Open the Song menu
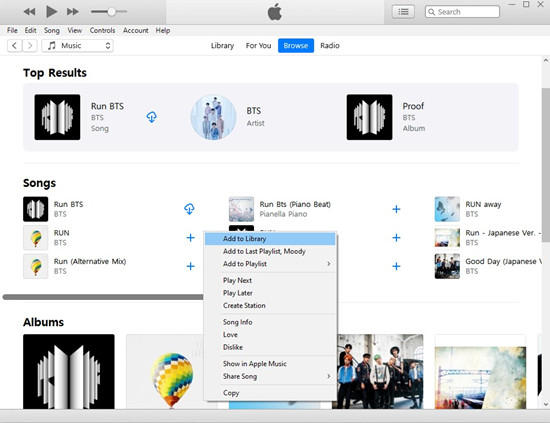Screen dimensions: 550x423 click(52, 31)
